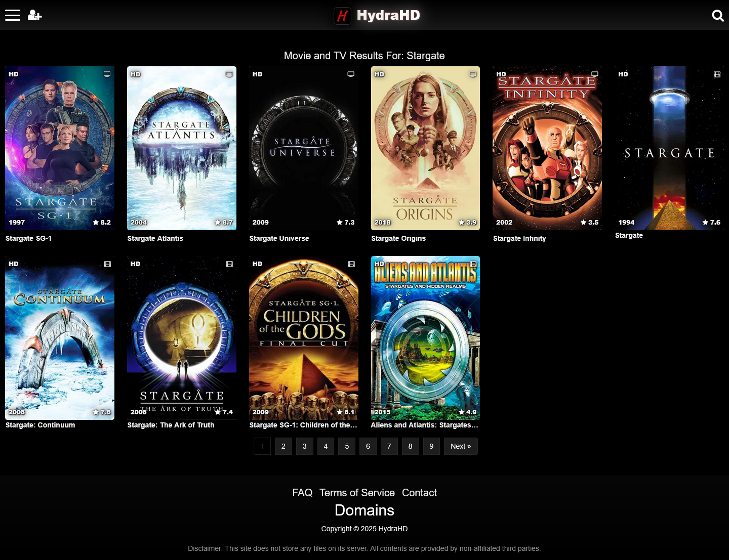Click TV series icon on Stargate SG-1 poster

107,74
